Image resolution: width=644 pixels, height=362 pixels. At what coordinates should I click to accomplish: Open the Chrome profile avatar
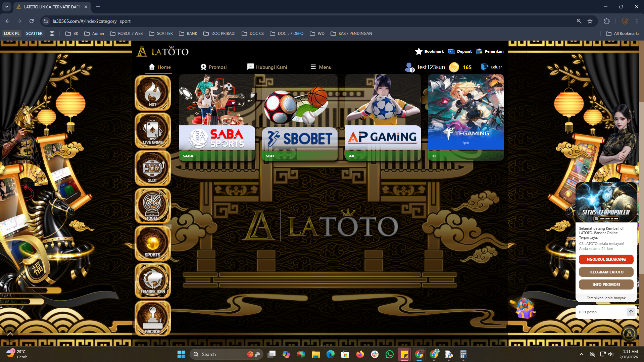pyautogui.click(x=625, y=21)
